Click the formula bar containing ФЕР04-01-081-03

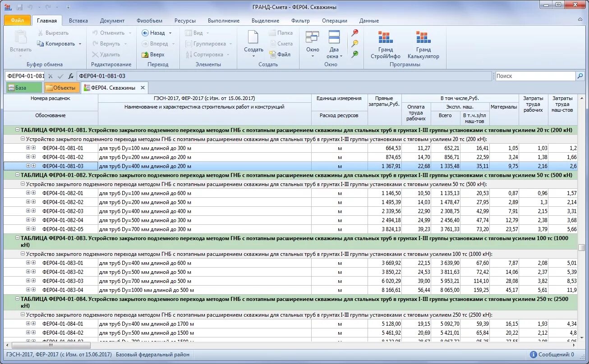coord(284,76)
